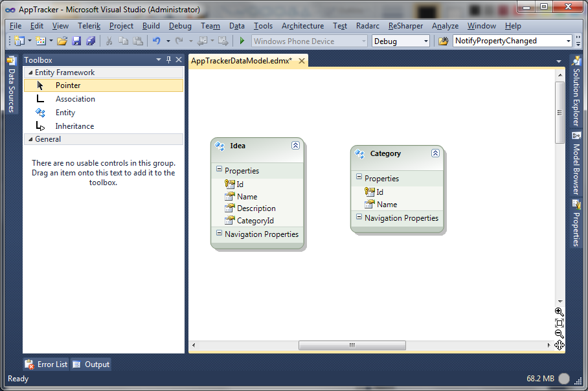Select the Association tool in Toolbox
588x391 pixels.
[104, 99]
